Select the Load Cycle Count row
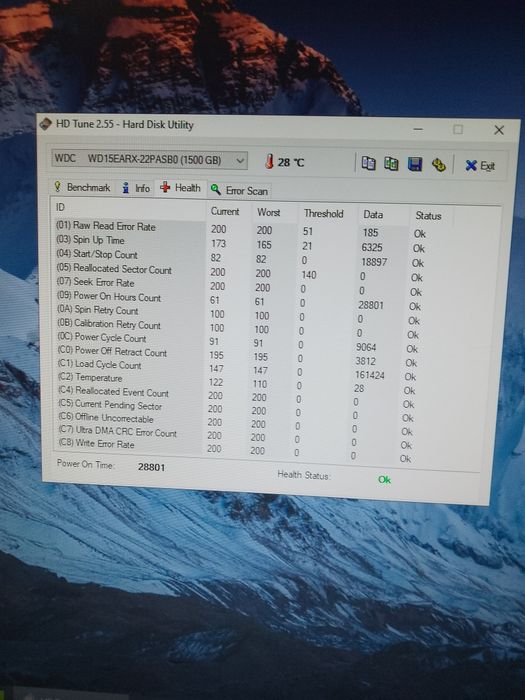This screenshot has height=700, width=525. point(238,368)
